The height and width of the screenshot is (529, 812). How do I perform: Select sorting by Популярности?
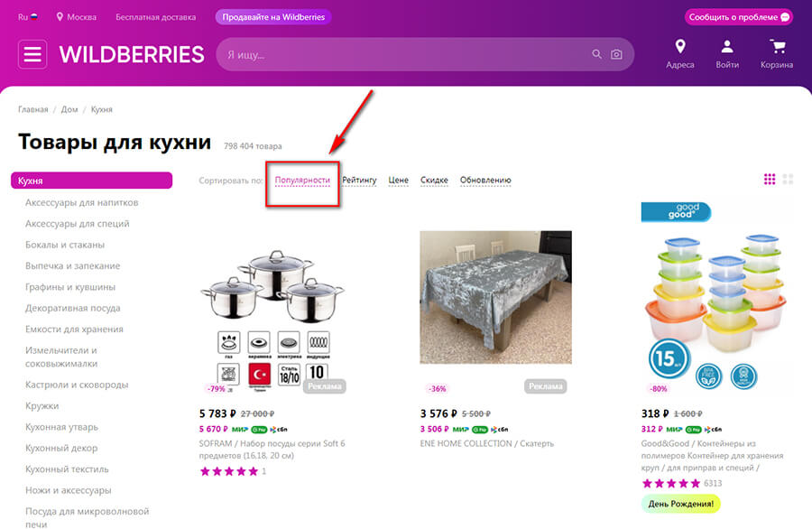(x=302, y=180)
